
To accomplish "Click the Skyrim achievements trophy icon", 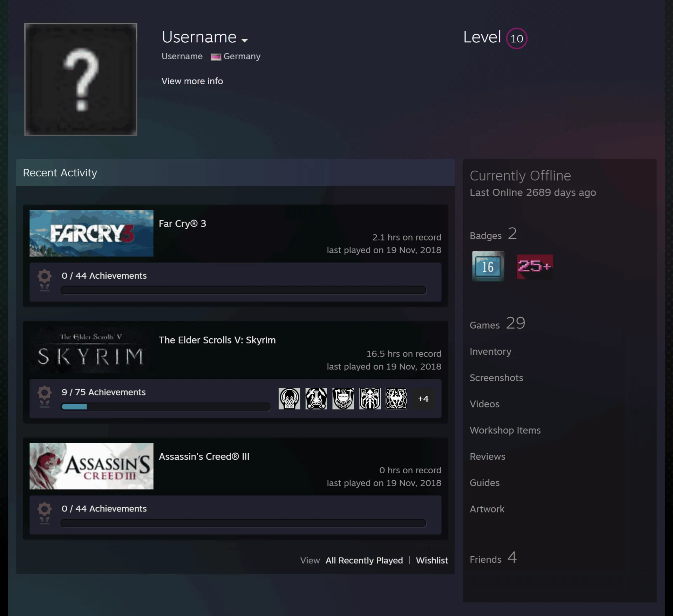I will 45,397.
